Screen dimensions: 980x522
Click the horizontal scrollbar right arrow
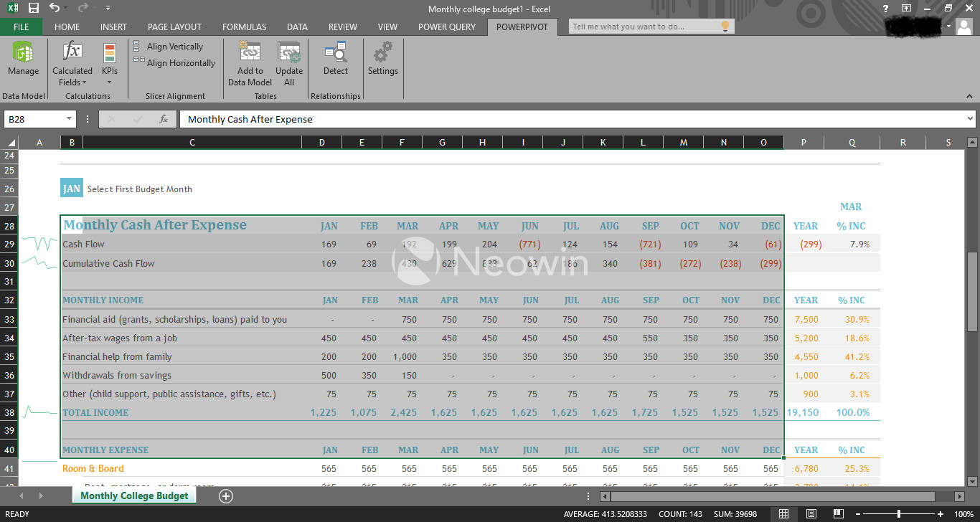959,496
